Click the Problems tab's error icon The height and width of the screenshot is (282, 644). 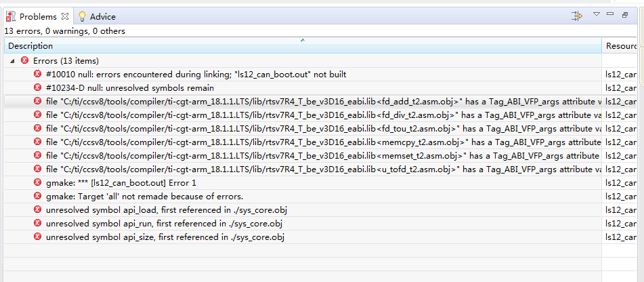(11, 16)
